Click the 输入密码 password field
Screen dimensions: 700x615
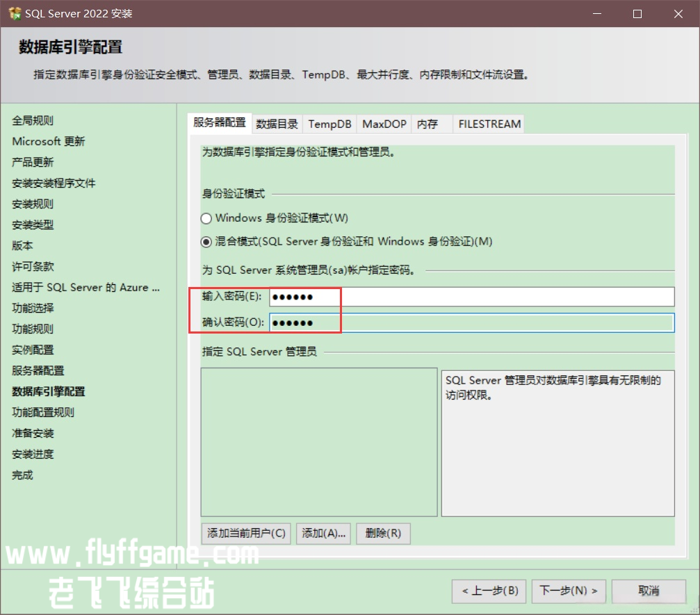click(x=472, y=297)
